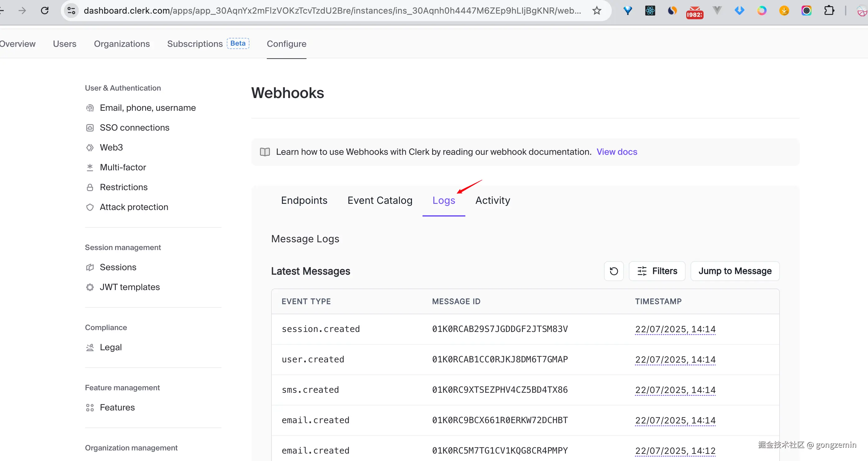Switch to the Event Catalog tab
This screenshot has width=868, height=461.
pos(380,200)
